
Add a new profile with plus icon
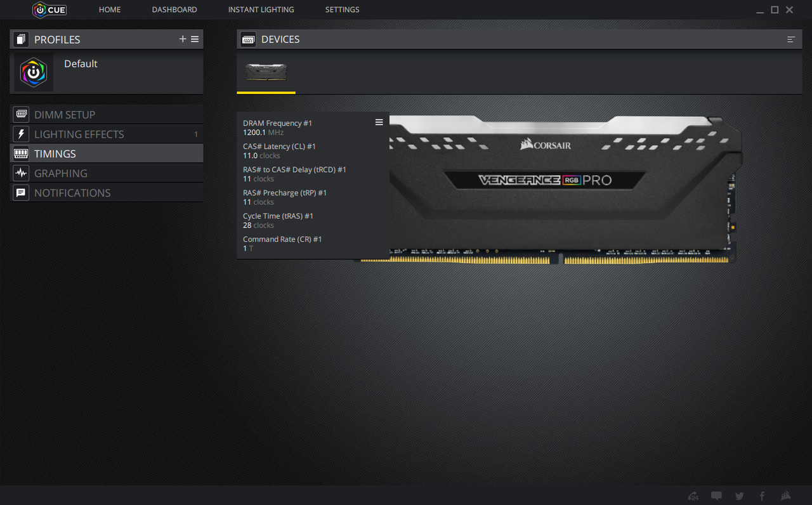(183, 39)
